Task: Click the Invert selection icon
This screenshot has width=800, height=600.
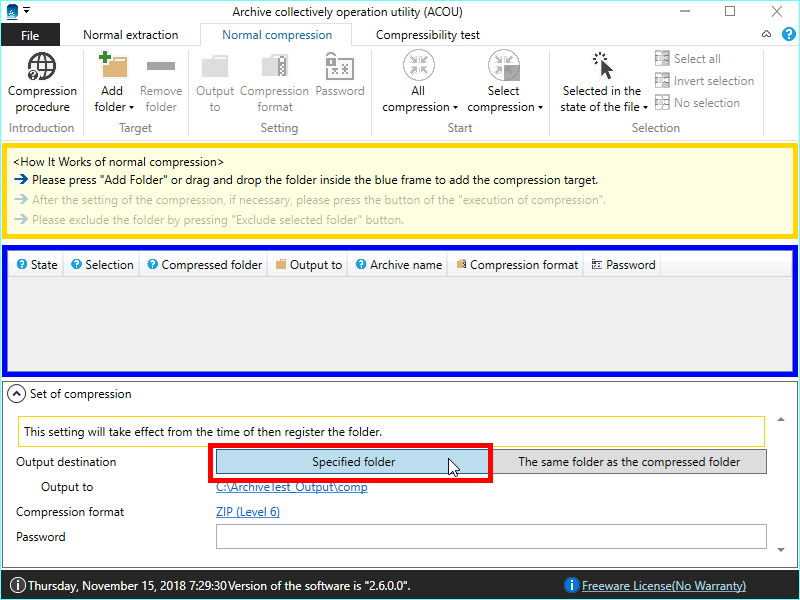Action: [662, 81]
